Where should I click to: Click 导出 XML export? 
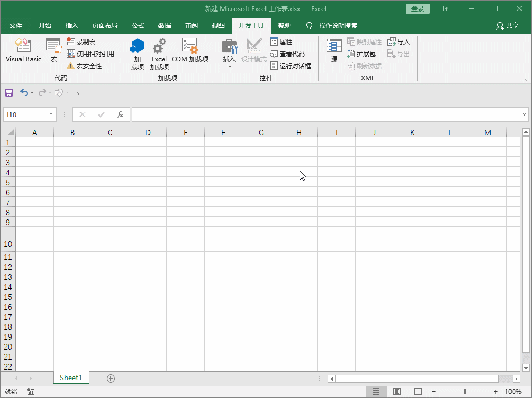398,54
